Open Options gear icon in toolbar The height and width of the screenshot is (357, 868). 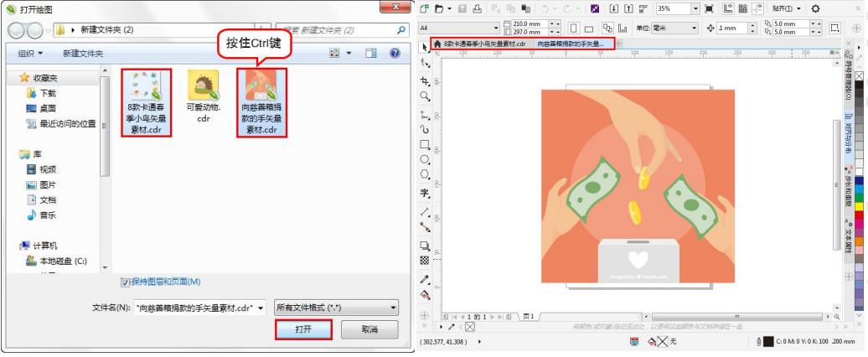[x=815, y=8]
